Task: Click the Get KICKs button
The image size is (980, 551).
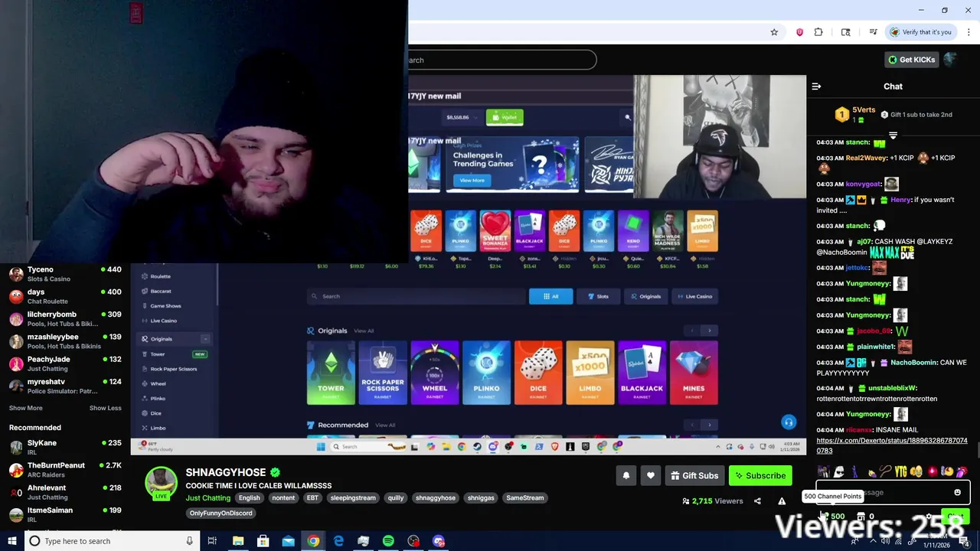Action: [911, 60]
